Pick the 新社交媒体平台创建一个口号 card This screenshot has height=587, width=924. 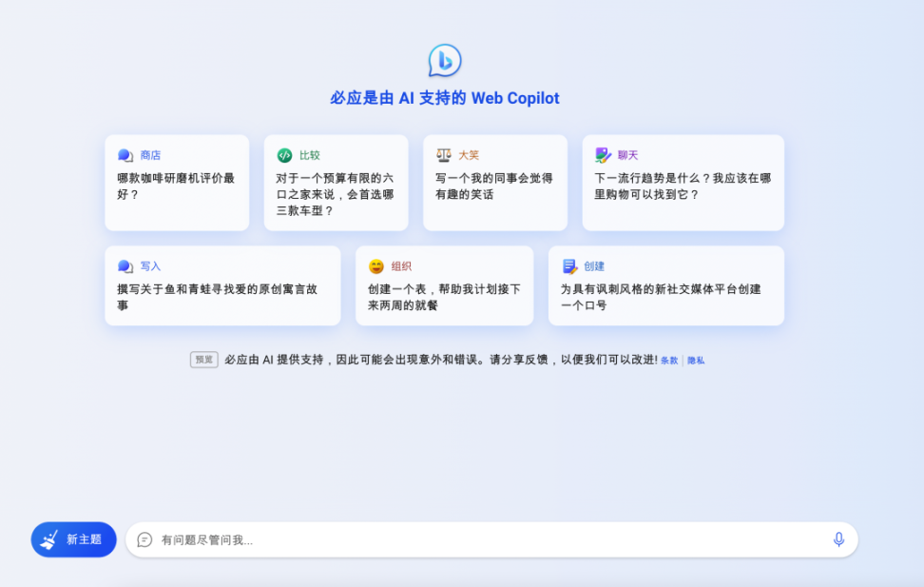[x=665, y=285]
